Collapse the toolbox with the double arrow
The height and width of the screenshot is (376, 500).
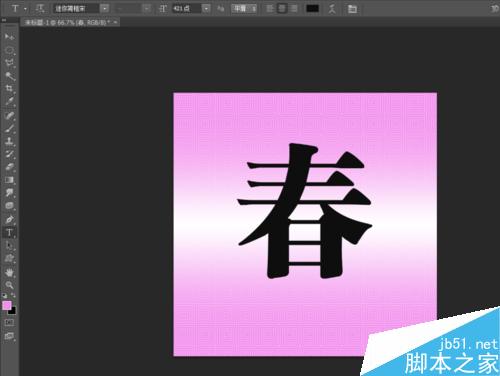click(4, 20)
